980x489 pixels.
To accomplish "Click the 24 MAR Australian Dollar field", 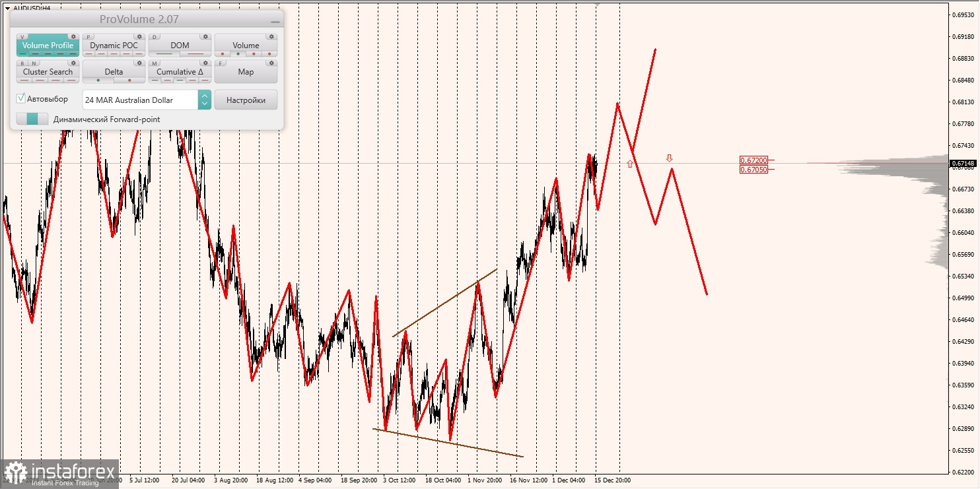I will (140, 100).
